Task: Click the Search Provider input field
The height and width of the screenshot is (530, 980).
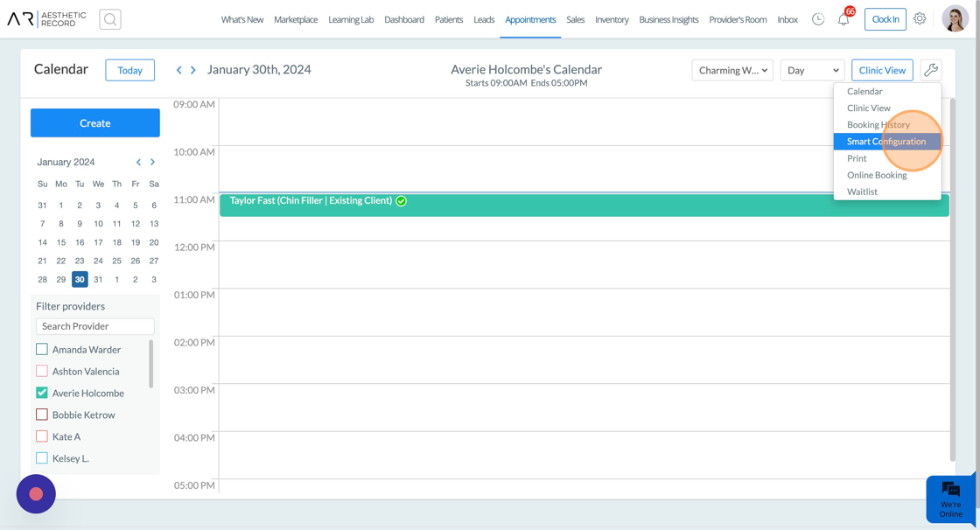Action: tap(95, 326)
